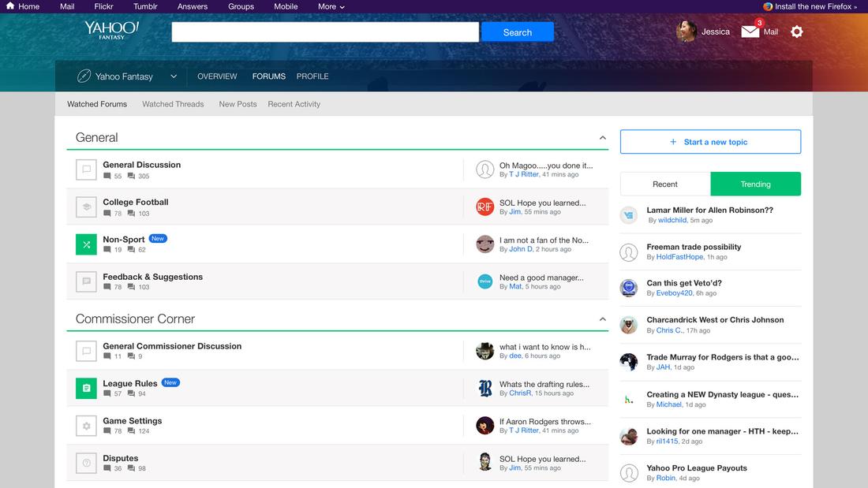Open the settings gear icon

797,32
